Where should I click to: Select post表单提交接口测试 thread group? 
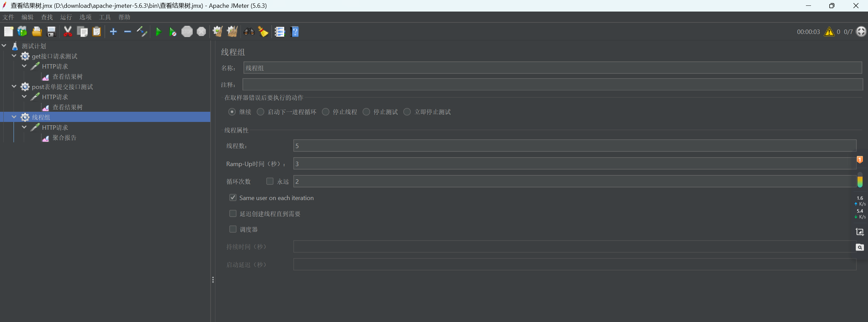coord(62,87)
